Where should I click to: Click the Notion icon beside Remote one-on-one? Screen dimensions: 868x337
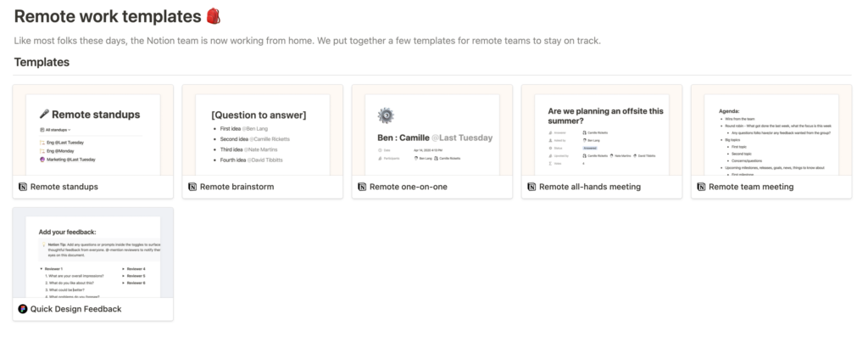[361, 187]
